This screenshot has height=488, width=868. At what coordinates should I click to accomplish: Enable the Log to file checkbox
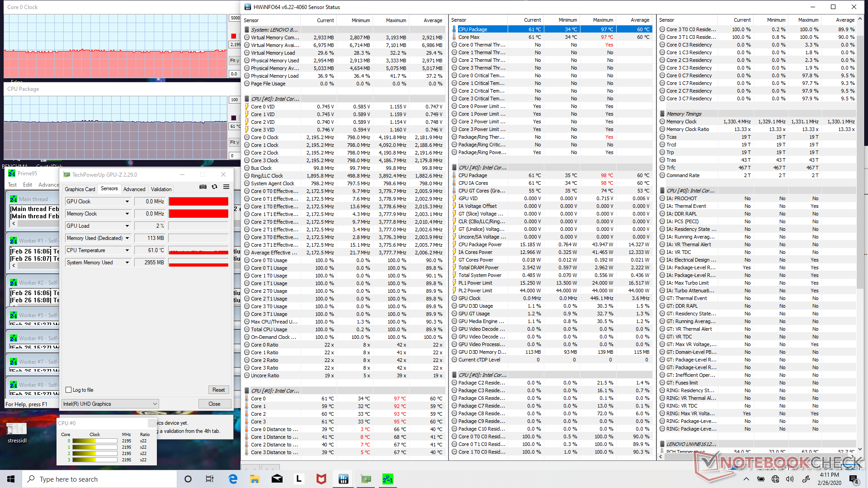click(x=69, y=390)
